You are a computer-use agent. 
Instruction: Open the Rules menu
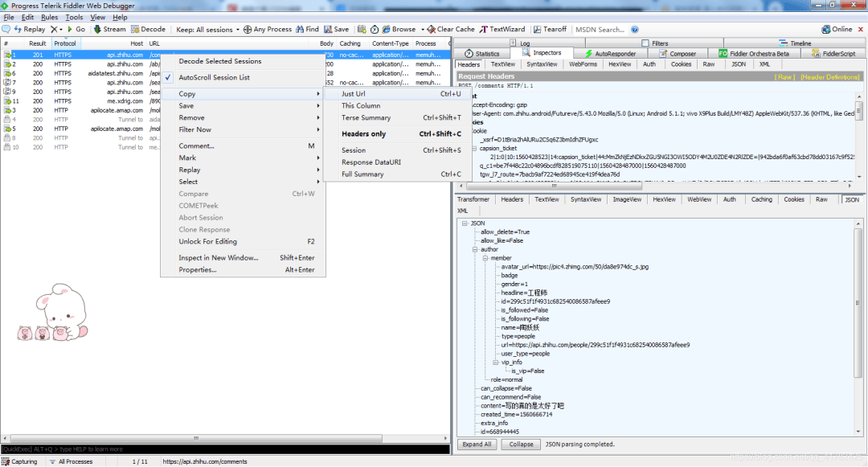click(49, 17)
